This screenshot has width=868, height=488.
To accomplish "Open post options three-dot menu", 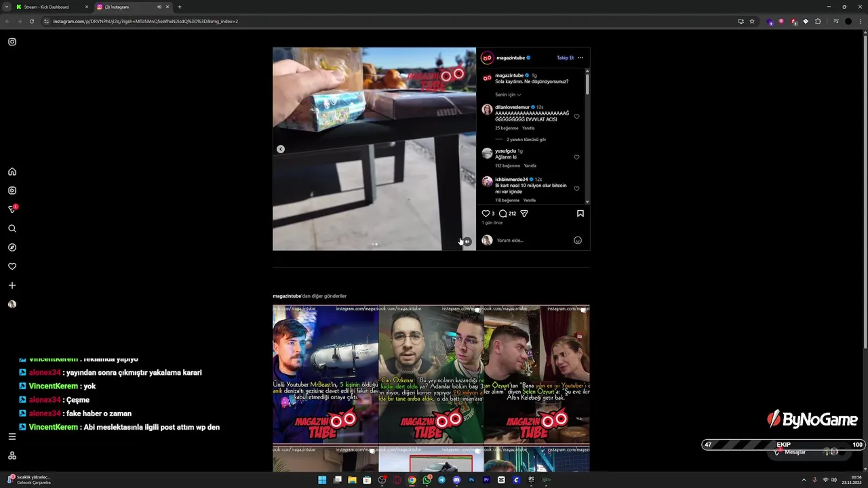I will [580, 58].
